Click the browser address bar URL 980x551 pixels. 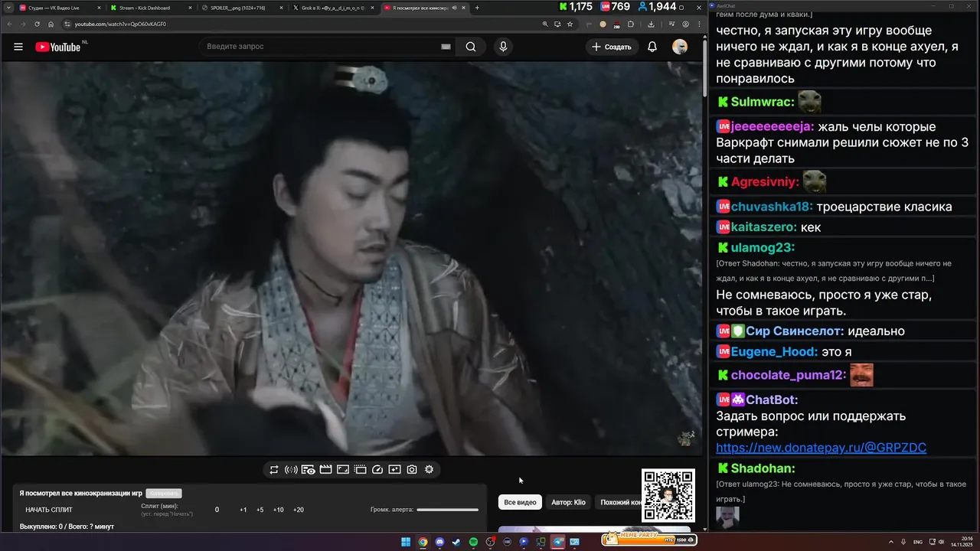point(120,24)
